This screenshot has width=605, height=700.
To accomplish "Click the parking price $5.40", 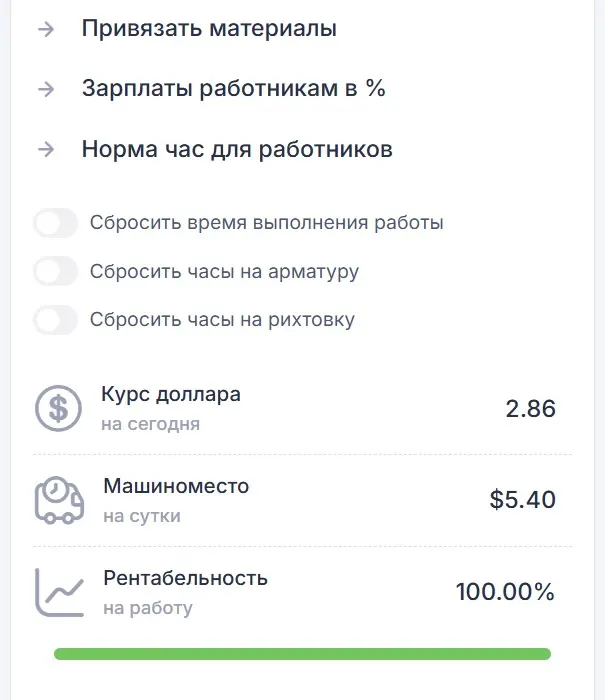I will (522, 500).
